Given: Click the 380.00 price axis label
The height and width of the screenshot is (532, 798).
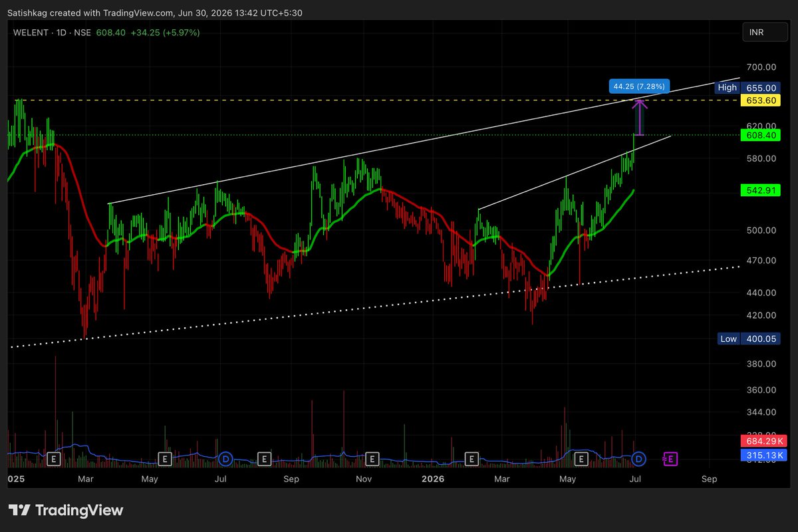Looking at the screenshot, I should point(761,364).
